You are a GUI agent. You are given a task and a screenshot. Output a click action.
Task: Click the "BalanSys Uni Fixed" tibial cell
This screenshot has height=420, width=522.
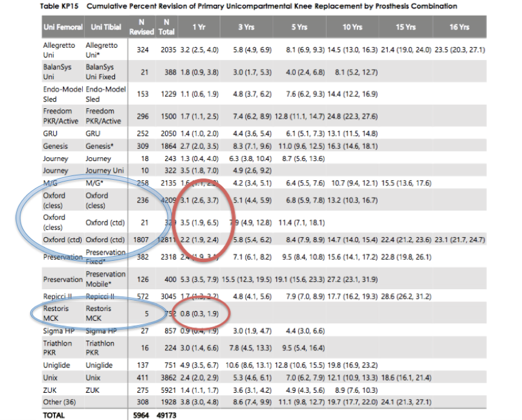[100, 72]
